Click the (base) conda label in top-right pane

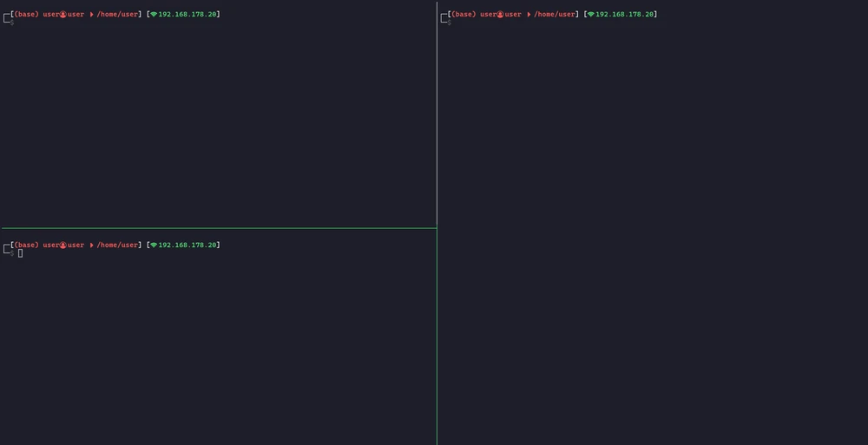pyautogui.click(x=464, y=15)
